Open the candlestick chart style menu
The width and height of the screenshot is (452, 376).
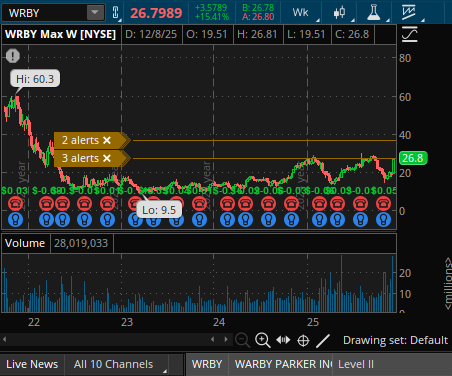click(x=339, y=13)
